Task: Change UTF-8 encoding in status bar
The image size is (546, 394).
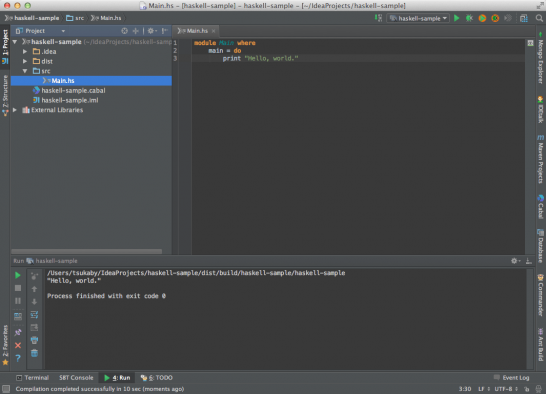Action: point(506,389)
